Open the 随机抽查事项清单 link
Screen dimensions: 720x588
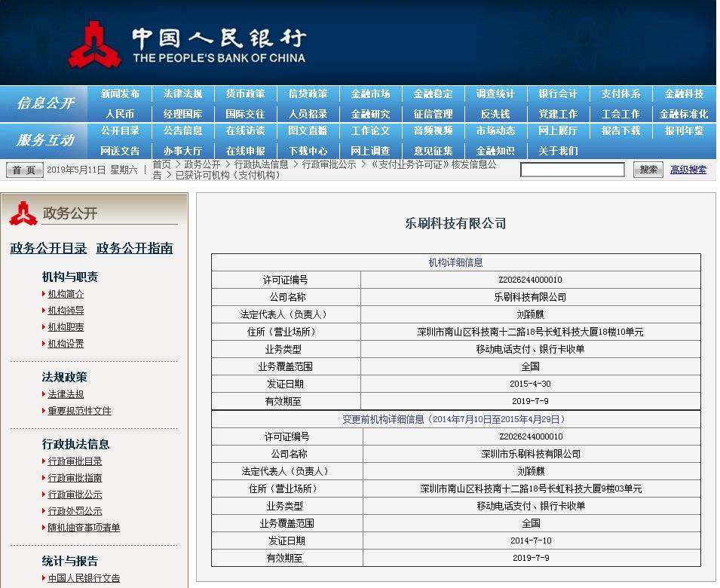[x=83, y=528]
